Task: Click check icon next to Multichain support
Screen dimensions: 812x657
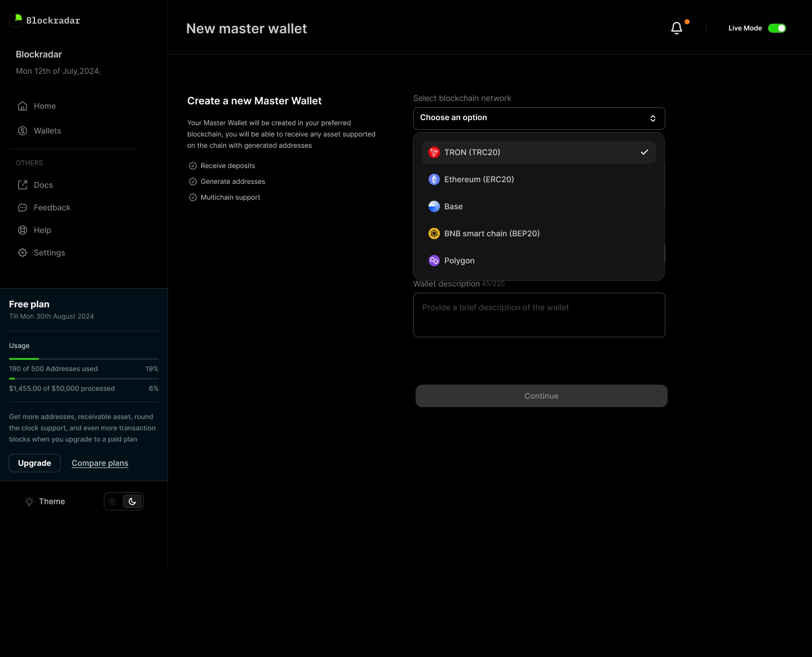Action: [193, 197]
